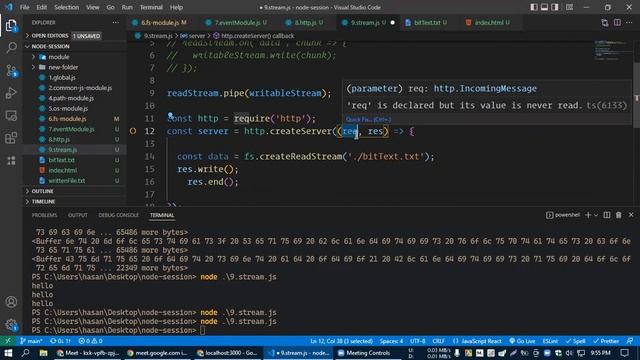Click the split editor right icon
Screen dimensions: 640x360
tap(617, 22)
